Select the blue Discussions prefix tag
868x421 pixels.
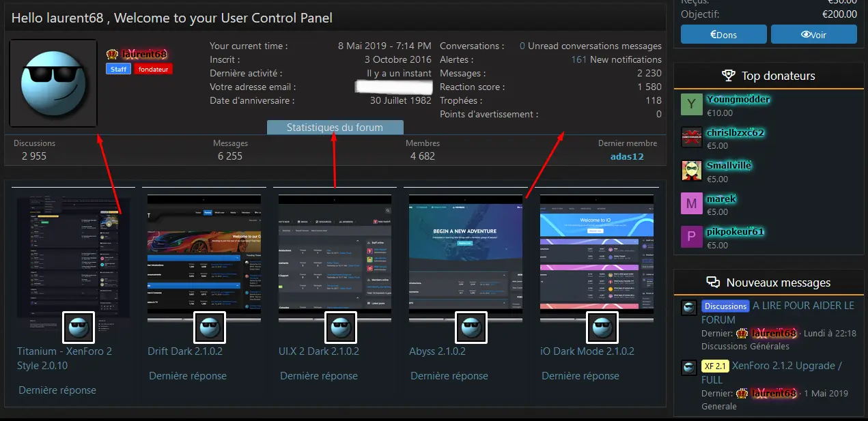(725, 306)
